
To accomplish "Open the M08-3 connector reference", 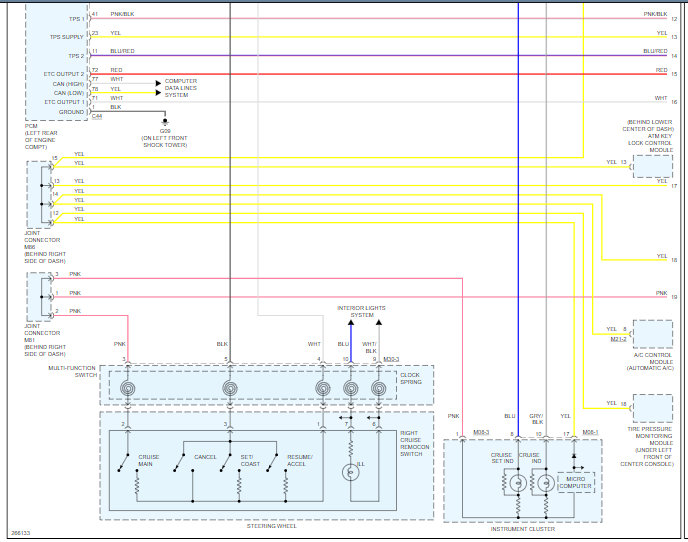I will click(x=481, y=432).
